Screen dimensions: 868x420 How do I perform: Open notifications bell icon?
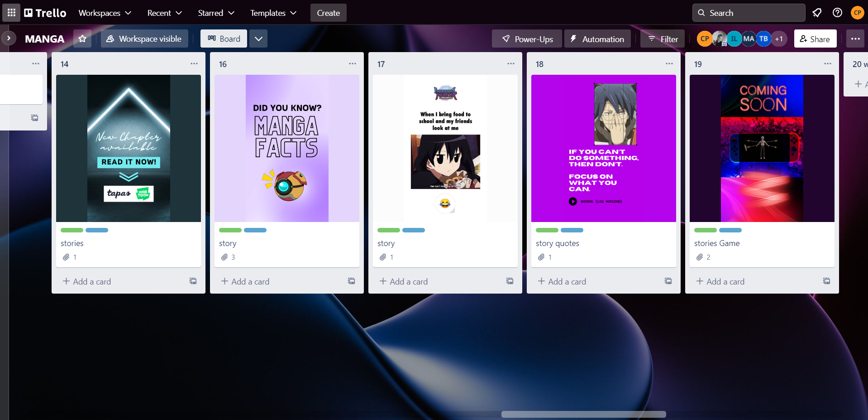pos(817,13)
